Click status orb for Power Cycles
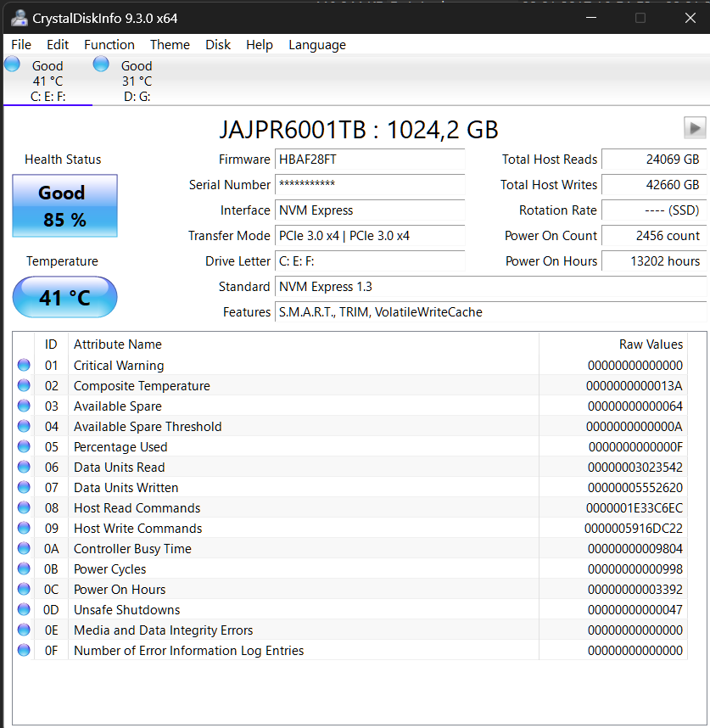The image size is (710, 728). click(x=24, y=568)
